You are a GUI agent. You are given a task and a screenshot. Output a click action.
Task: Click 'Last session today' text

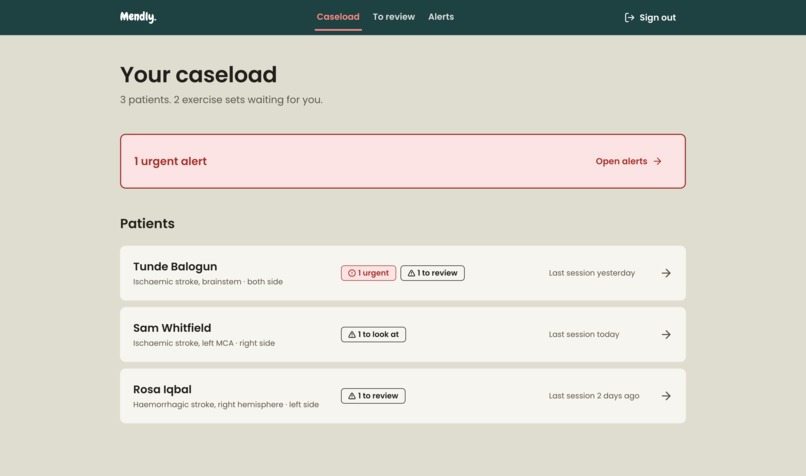(584, 335)
